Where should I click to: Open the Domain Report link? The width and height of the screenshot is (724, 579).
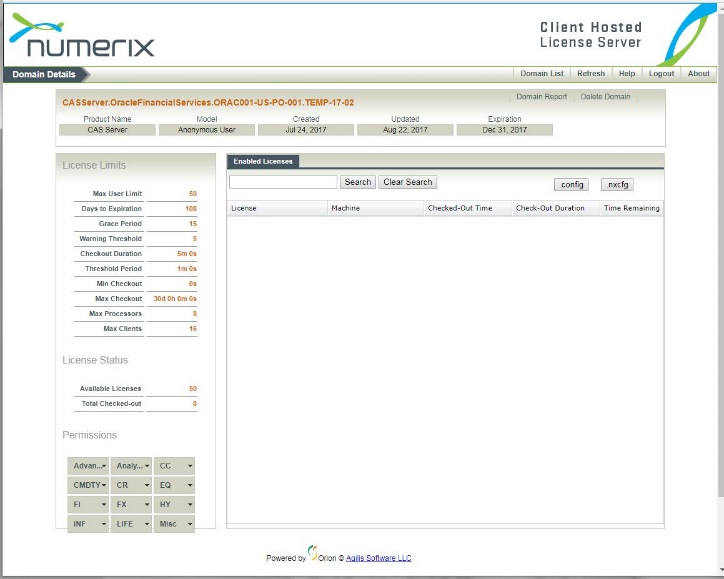click(x=541, y=96)
